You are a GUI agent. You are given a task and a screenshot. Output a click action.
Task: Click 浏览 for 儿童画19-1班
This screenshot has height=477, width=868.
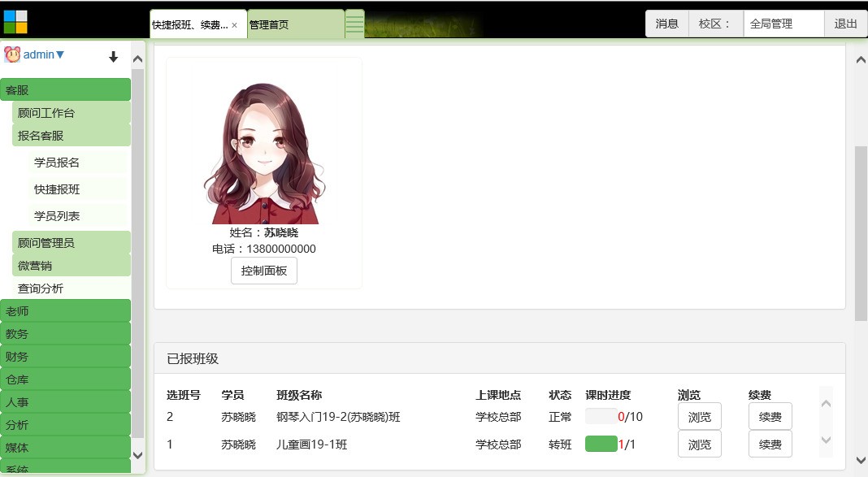(700, 444)
